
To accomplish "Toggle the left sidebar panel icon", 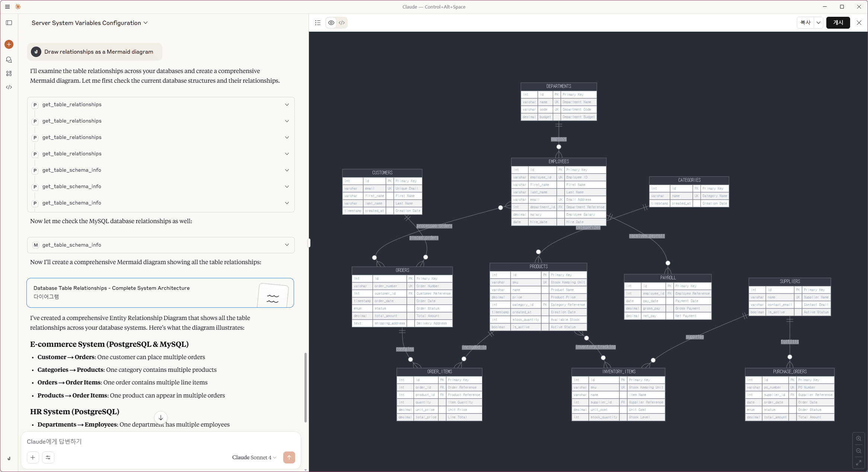I will coord(9,23).
